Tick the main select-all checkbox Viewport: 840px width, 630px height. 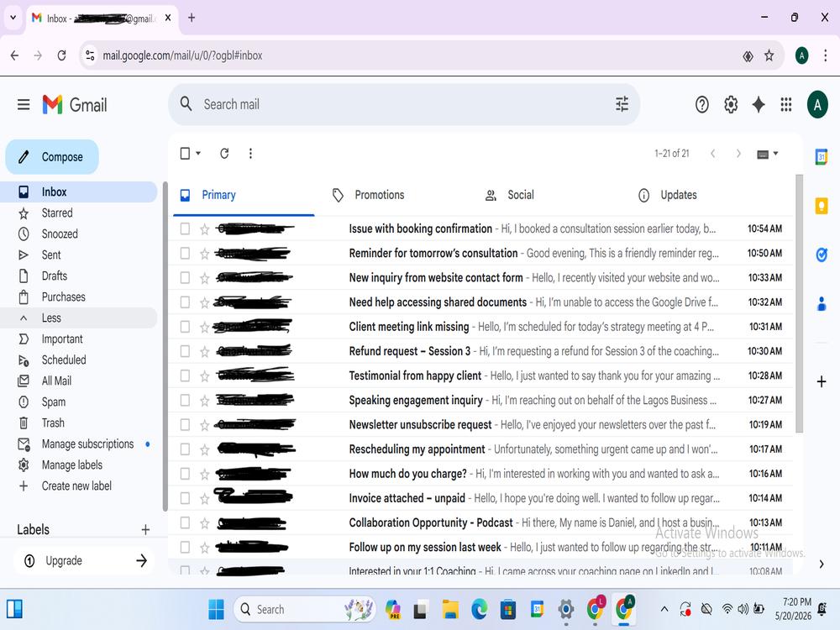pyautogui.click(x=185, y=154)
